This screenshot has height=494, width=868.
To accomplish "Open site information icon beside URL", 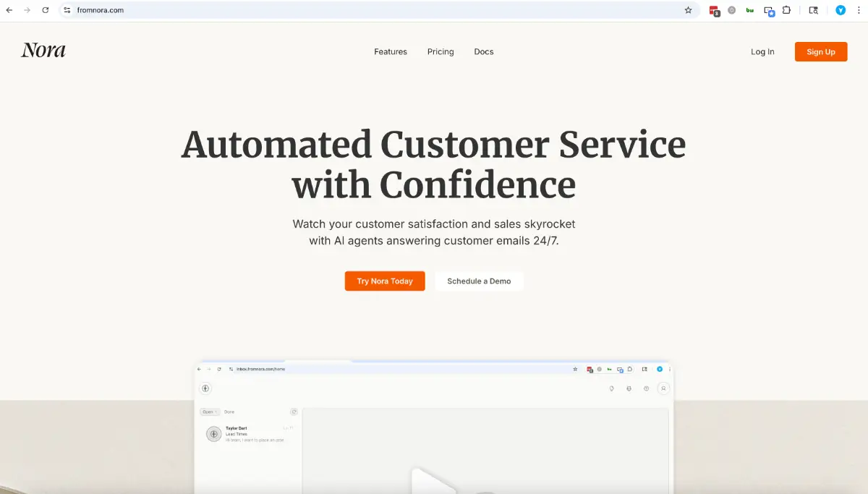I will (x=67, y=10).
